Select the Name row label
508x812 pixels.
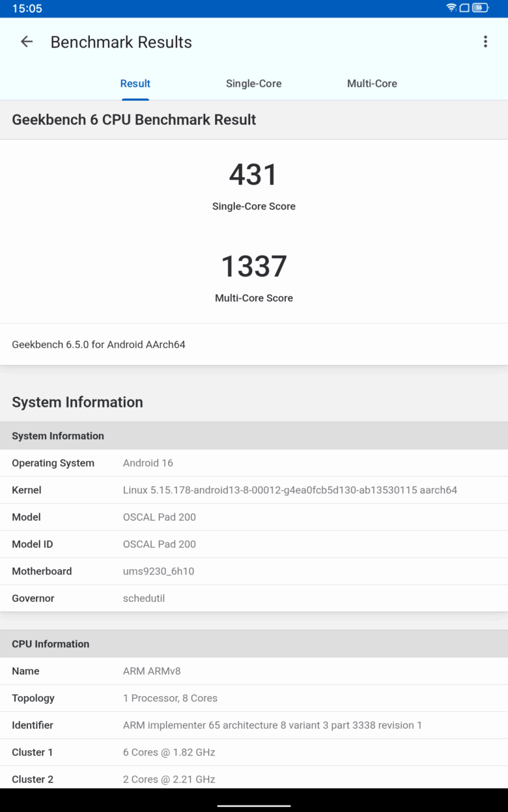coord(25,671)
